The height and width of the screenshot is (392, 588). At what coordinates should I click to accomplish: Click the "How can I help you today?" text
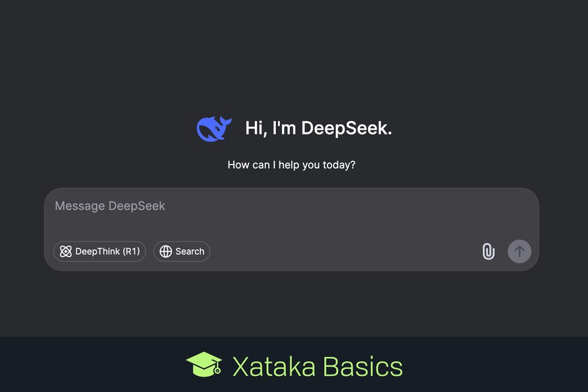click(291, 165)
